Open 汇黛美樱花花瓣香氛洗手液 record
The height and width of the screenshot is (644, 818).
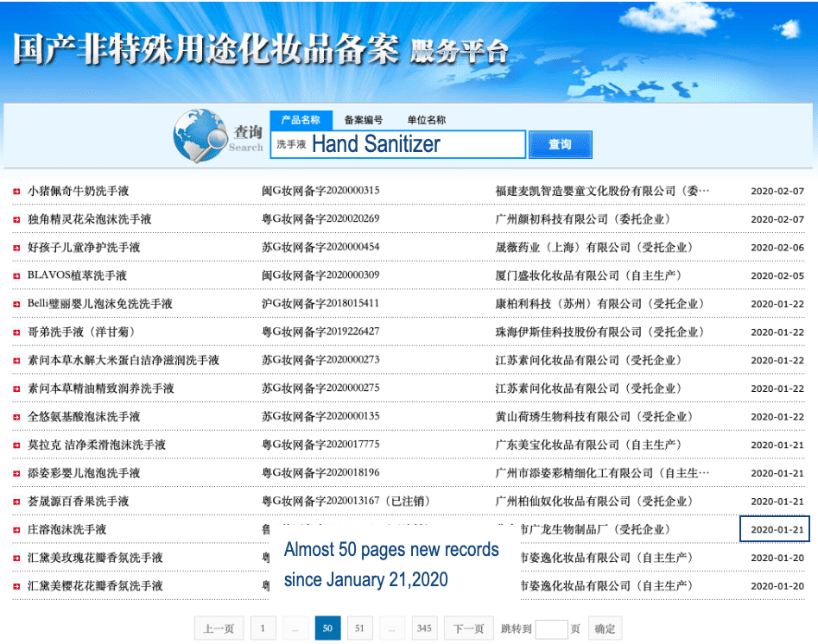pyautogui.click(x=95, y=585)
